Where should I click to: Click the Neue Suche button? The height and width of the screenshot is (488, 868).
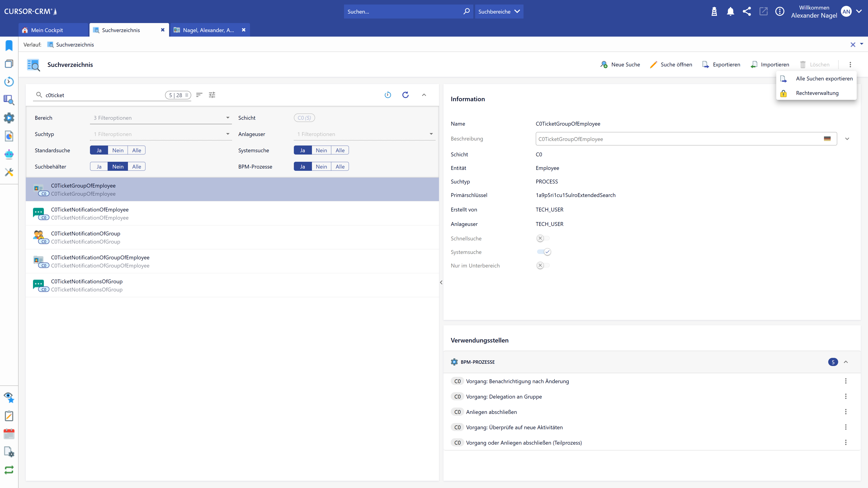(x=620, y=64)
